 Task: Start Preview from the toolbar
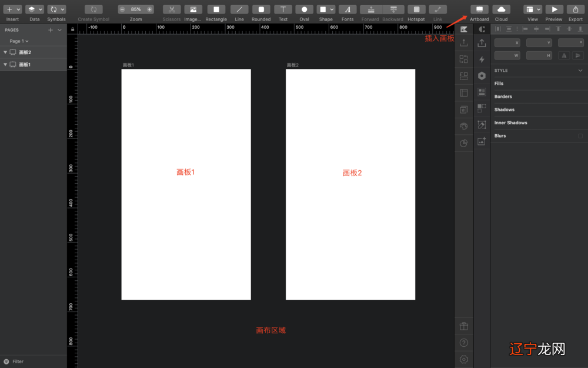pyautogui.click(x=553, y=9)
